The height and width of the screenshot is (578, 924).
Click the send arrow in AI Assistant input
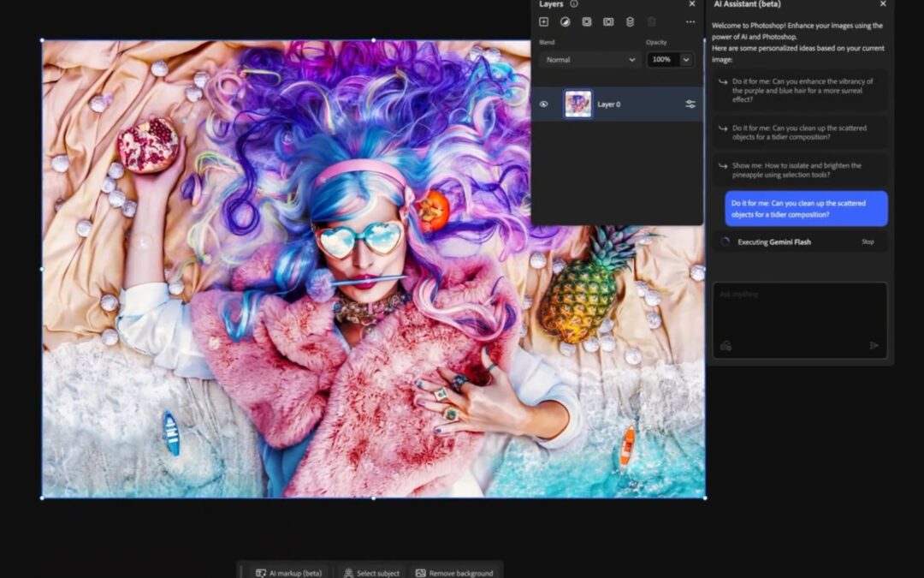tap(874, 346)
